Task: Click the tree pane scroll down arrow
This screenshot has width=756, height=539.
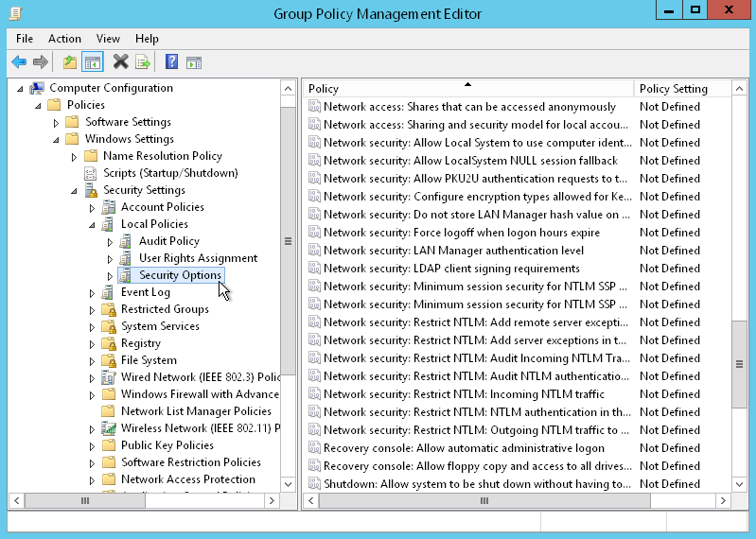Action: click(288, 484)
